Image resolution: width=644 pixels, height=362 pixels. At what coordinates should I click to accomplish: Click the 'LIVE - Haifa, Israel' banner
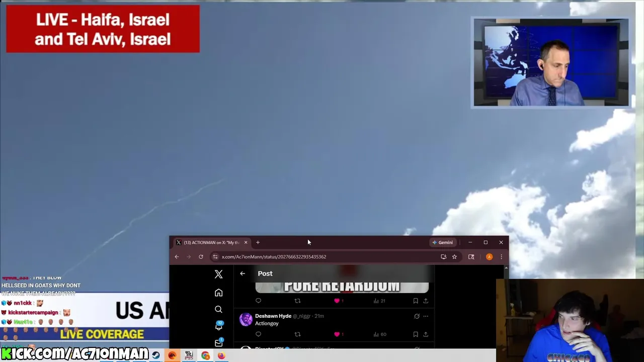tap(103, 29)
